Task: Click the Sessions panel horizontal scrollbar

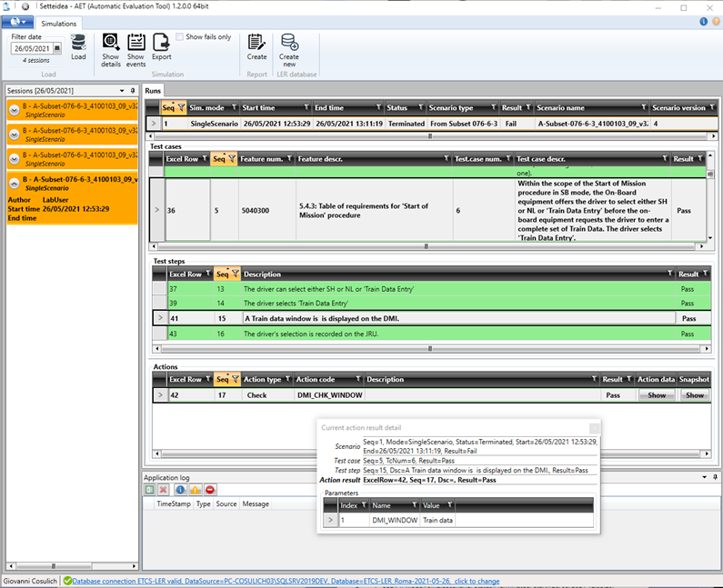Action: click(x=72, y=566)
